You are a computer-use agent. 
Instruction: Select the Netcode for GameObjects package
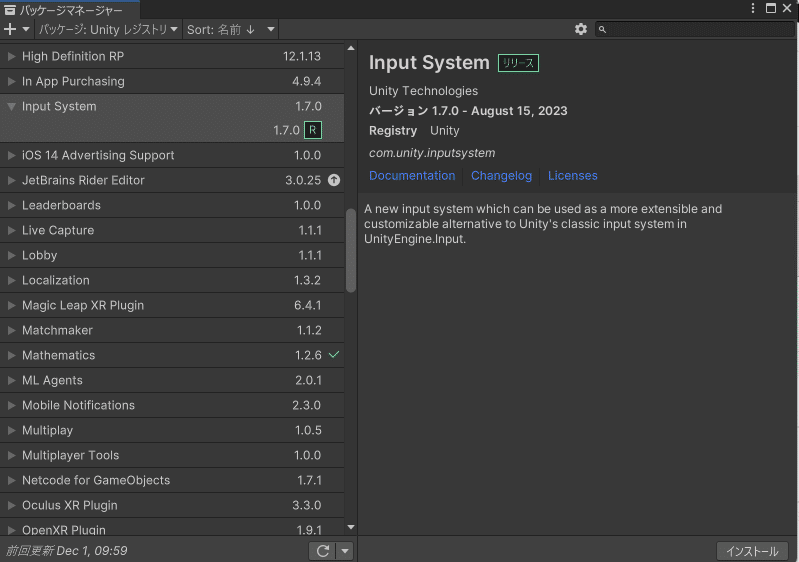pos(172,479)
